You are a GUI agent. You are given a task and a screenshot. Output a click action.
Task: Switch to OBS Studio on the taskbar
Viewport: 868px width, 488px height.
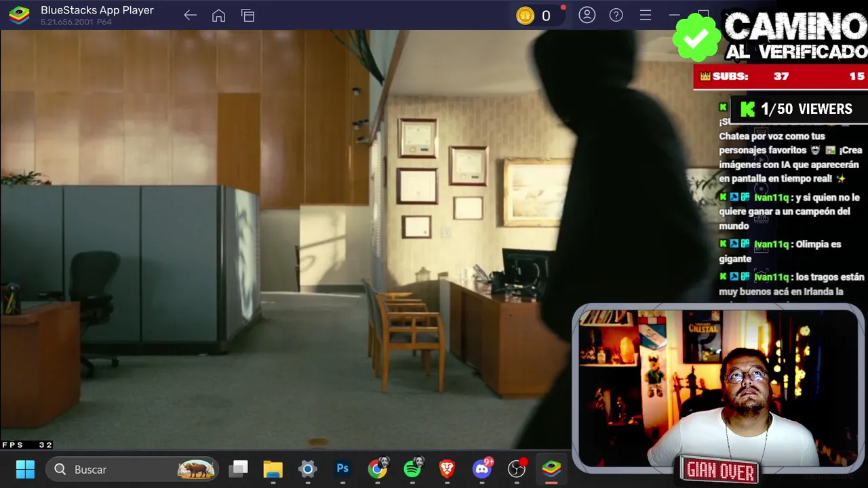click(517, 468)
